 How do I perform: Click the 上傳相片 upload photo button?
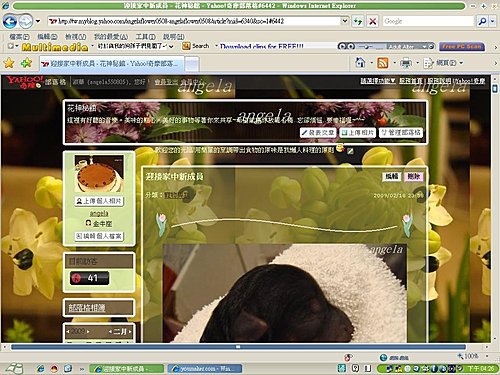(358, 133)
